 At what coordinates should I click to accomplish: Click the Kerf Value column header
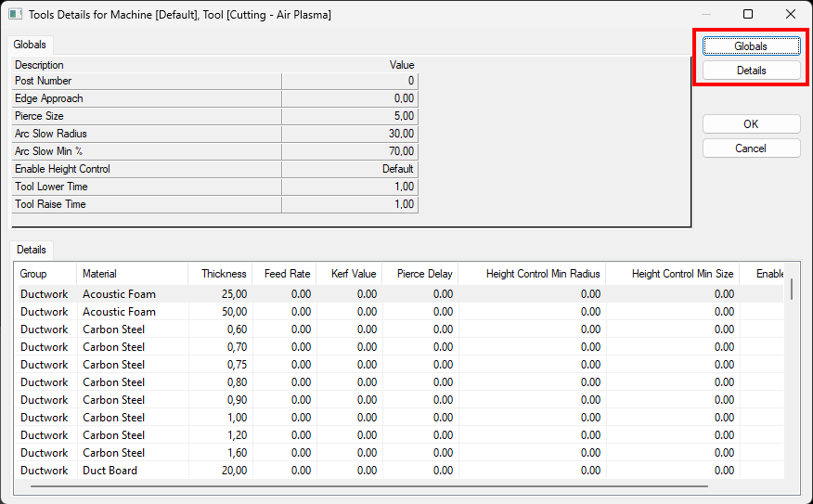[x=349, y=274]
